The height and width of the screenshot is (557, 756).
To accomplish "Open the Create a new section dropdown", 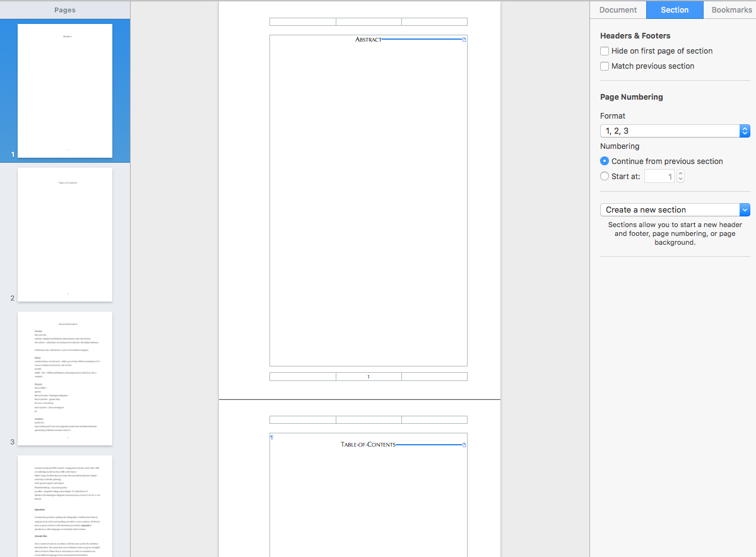I will point(675,209).
